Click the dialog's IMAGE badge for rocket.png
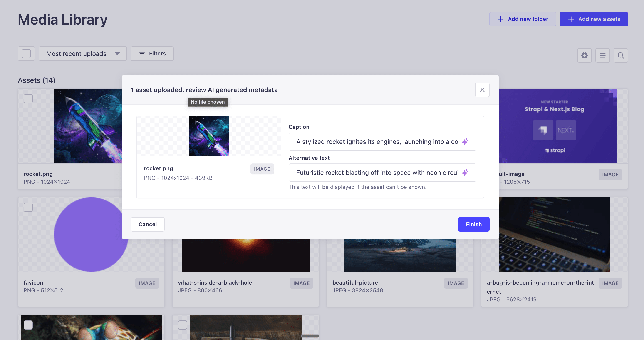The height and width of the screenshot is (340, 644). coord(262,169)
